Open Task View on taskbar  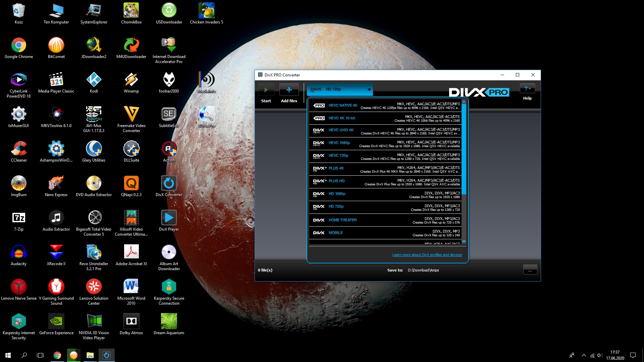(x=40, y=355)
